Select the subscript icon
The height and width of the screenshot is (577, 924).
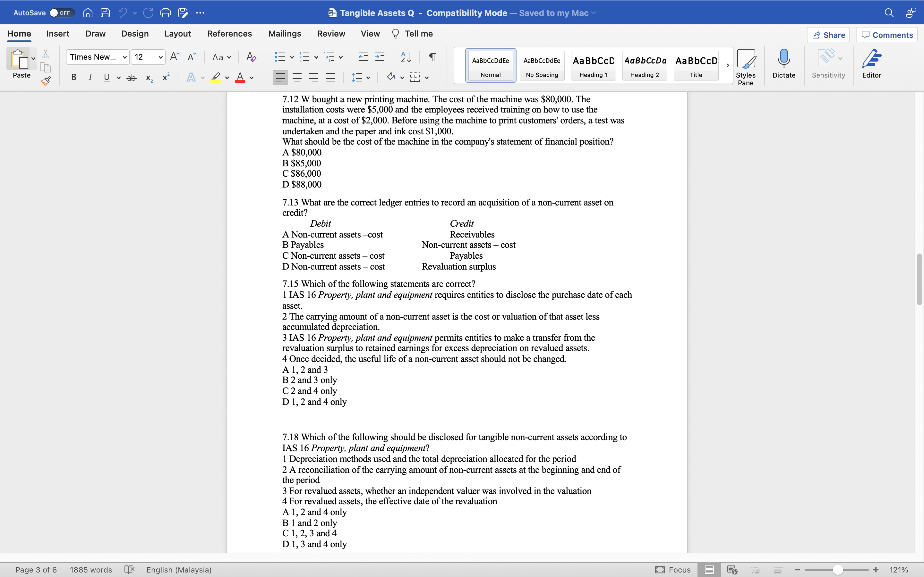149,78
